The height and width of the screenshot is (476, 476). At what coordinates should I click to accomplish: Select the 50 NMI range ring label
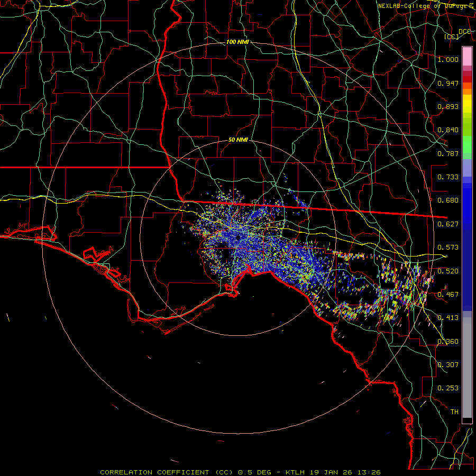coord(238,140)
